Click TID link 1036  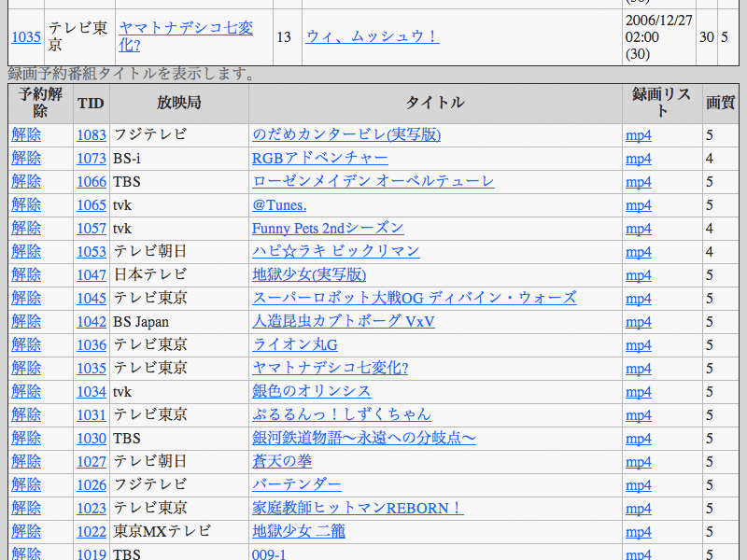click(x=92, y=345)
